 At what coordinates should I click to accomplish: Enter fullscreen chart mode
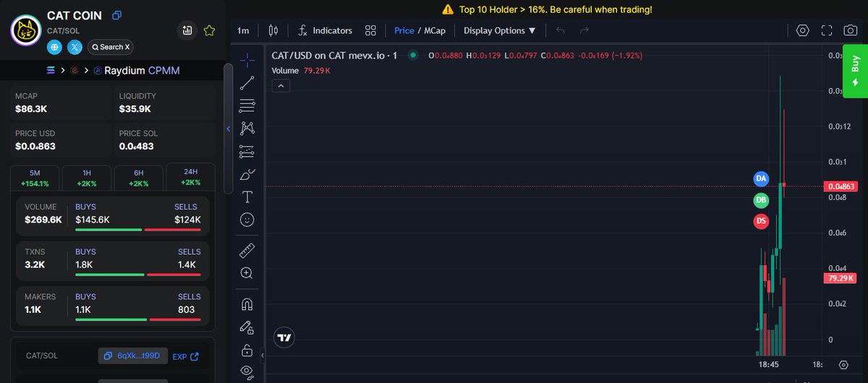tap(827, 30)
